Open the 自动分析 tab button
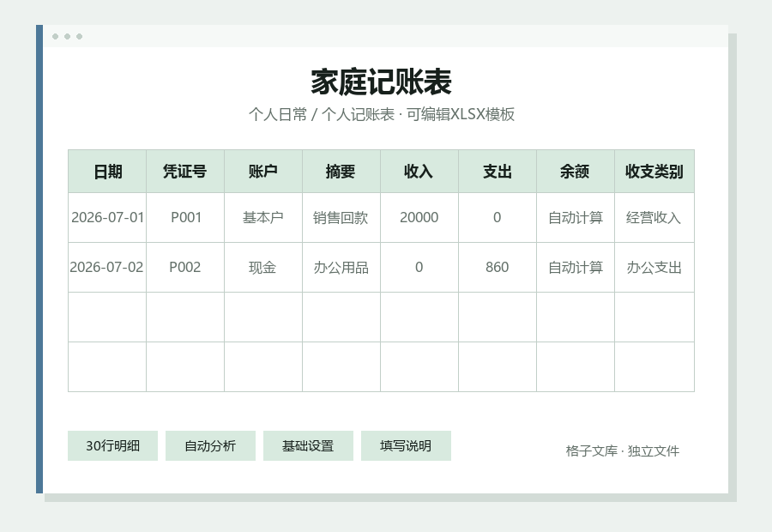Screen dimensions: 772x532 (x=210, y=446)
